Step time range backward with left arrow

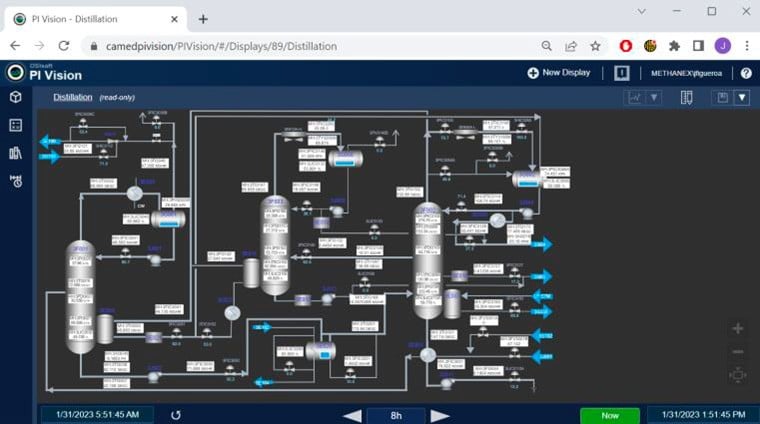(x=352, y=415)
